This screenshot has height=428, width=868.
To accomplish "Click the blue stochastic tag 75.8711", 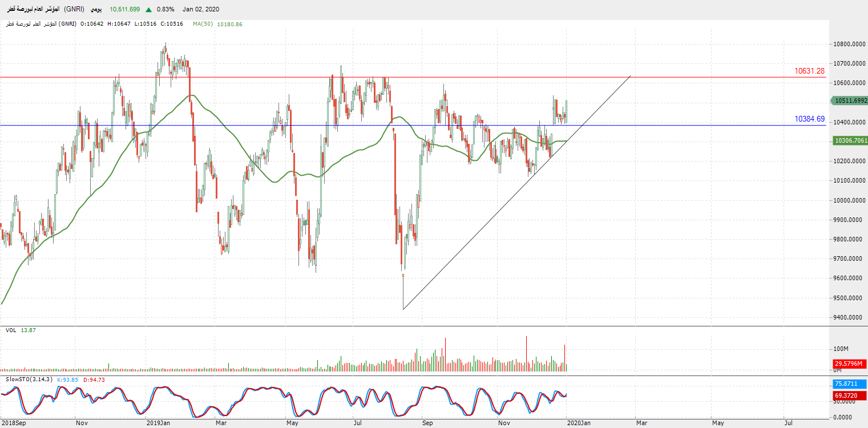I will (x=850, y=385).
